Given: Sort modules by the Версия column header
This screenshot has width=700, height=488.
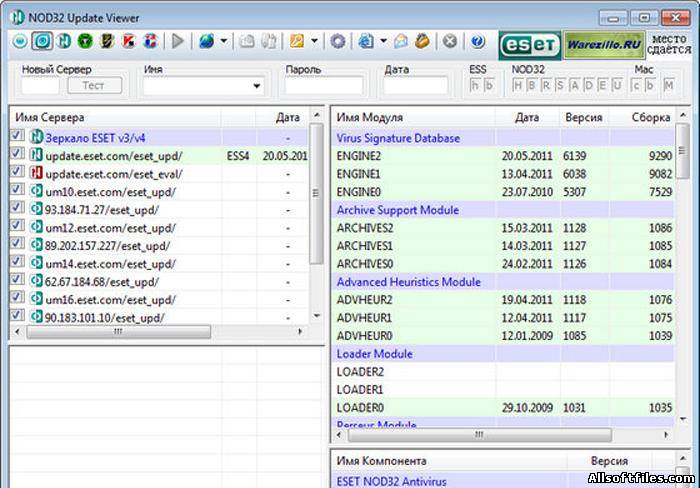Looking at the screenshot, I should (584, 117).
